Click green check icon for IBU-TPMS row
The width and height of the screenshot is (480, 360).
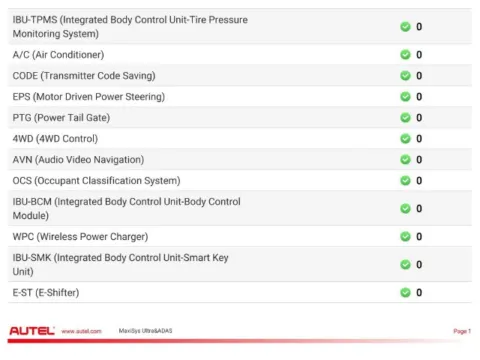405,27
